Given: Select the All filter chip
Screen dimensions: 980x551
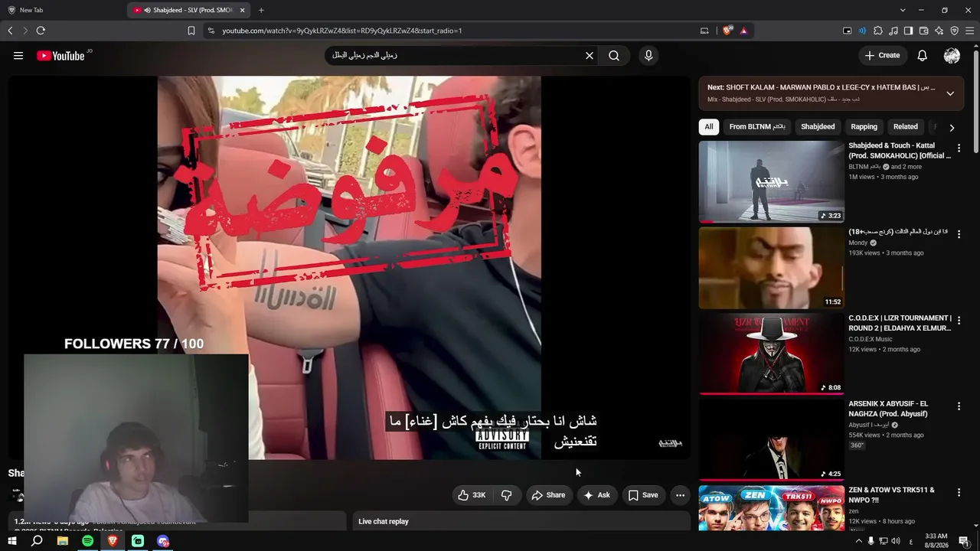Looking at the screenshot, I should (x=709, y=127).
